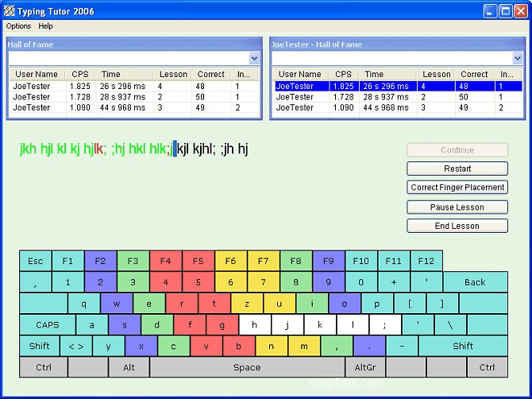Click the white l key
The height and width of the screenshot is (399, 532).
[353, 325]
